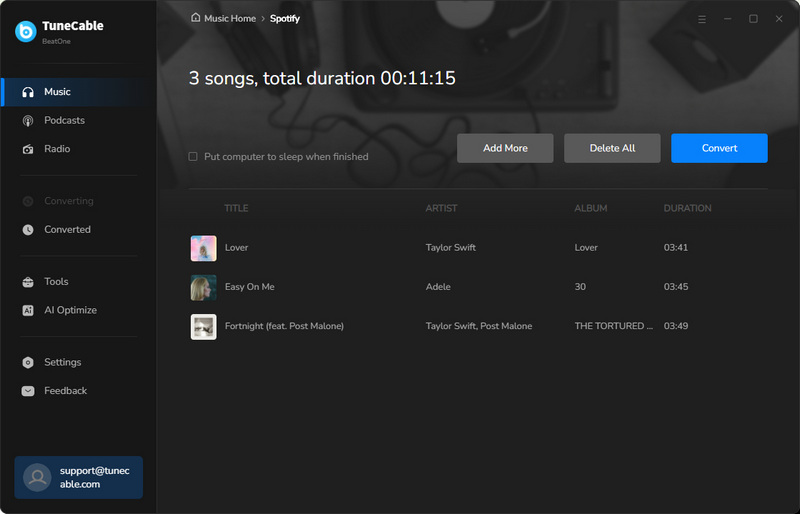The image size is (800, 514).
Task: Click the ARTIST column header
Action: 441,208
